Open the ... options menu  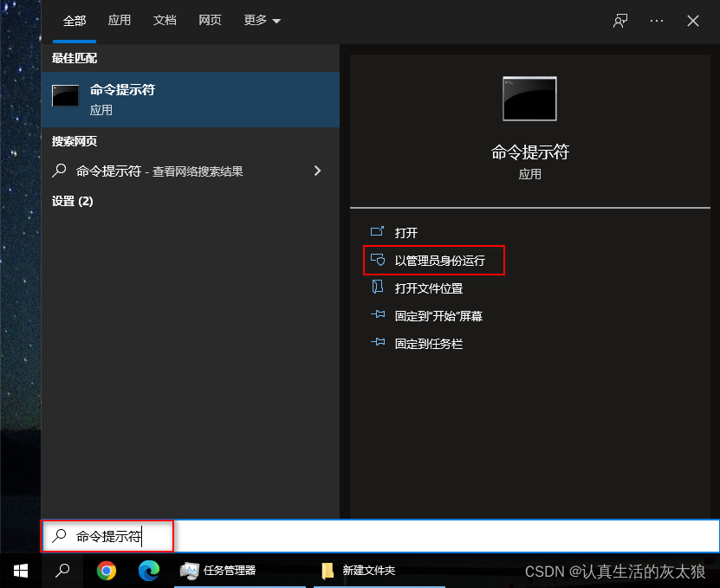(x=656, y=21)
